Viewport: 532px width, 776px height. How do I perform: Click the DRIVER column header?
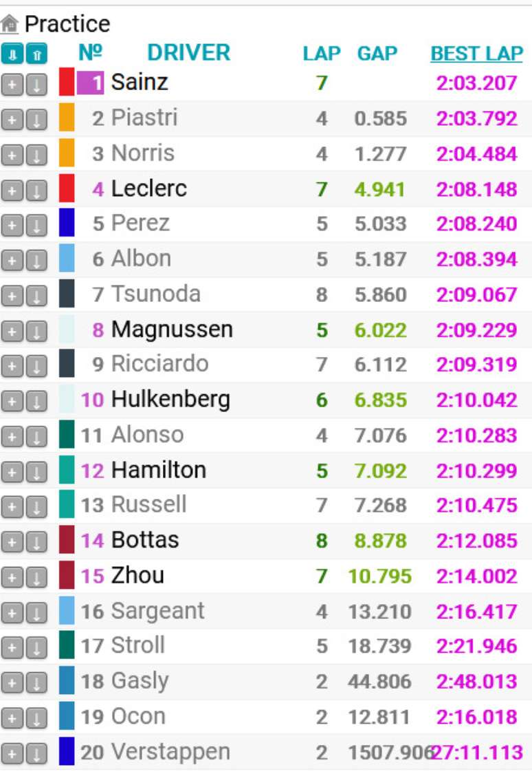click(x=190, y=52)
